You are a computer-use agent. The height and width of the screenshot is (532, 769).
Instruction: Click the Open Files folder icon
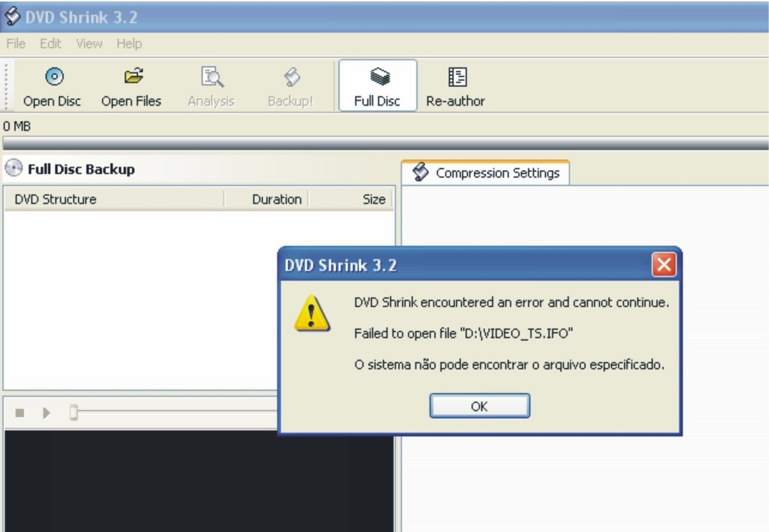[x=134, y=76]
